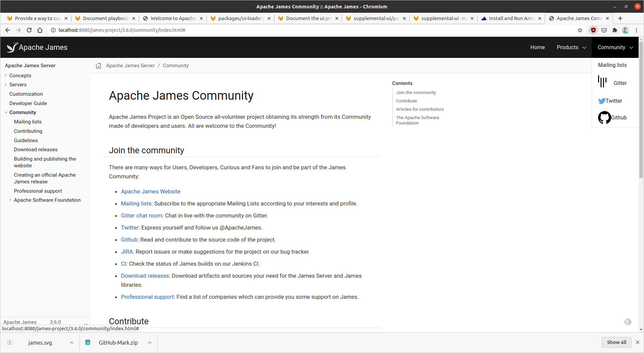The image size is (644, 353).
Task: Open the Chromium three-dot menu
Action: (636, 30)
